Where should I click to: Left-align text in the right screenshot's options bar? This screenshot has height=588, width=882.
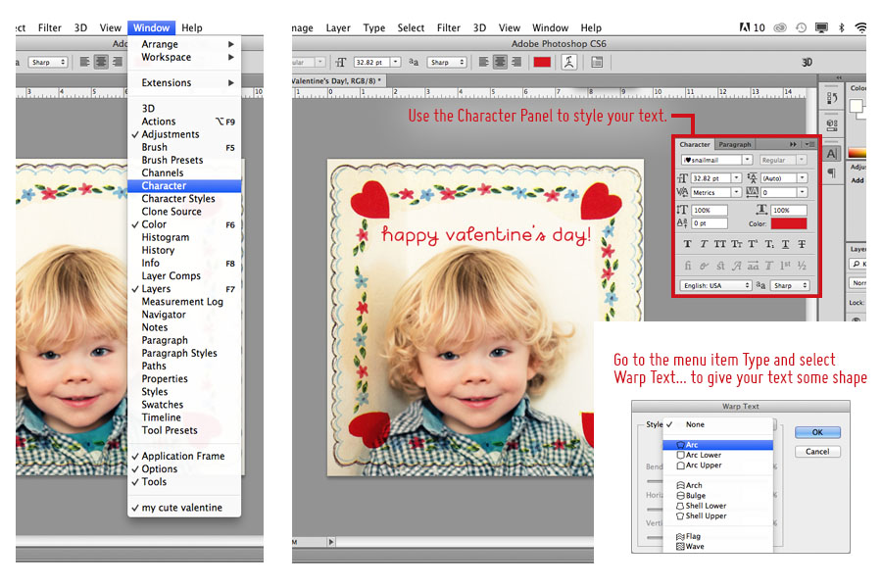(484, 62)
